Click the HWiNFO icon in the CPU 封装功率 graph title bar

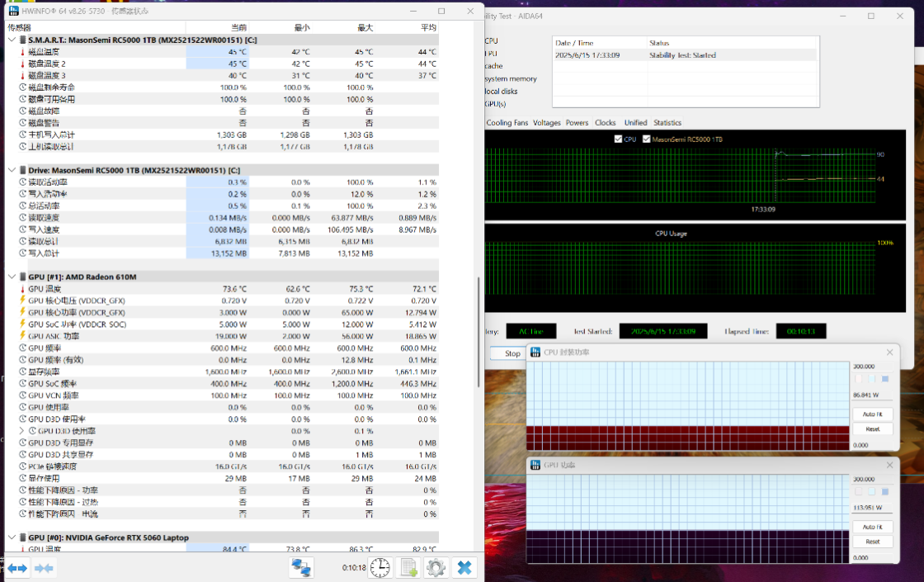(x=535, y=353)
